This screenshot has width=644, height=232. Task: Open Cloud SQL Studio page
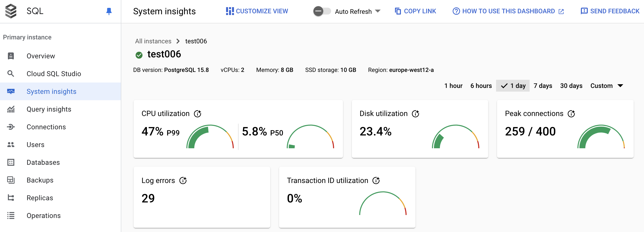coord(60,74)
